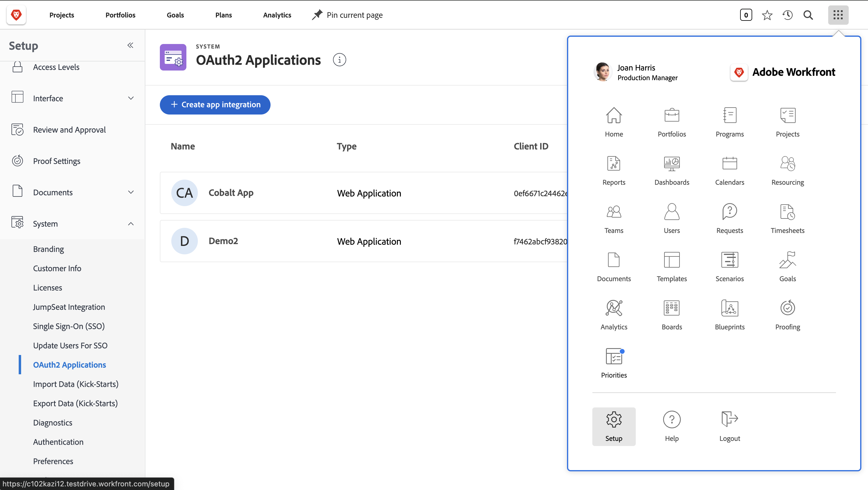Screen dimensions: 868x490
Task: Open the Timesheets icon
Action: click(787, 217)
